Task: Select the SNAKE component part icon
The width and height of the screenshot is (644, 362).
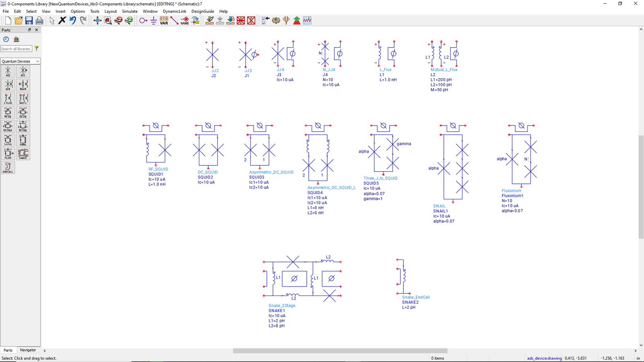Action: pos(23,154)
